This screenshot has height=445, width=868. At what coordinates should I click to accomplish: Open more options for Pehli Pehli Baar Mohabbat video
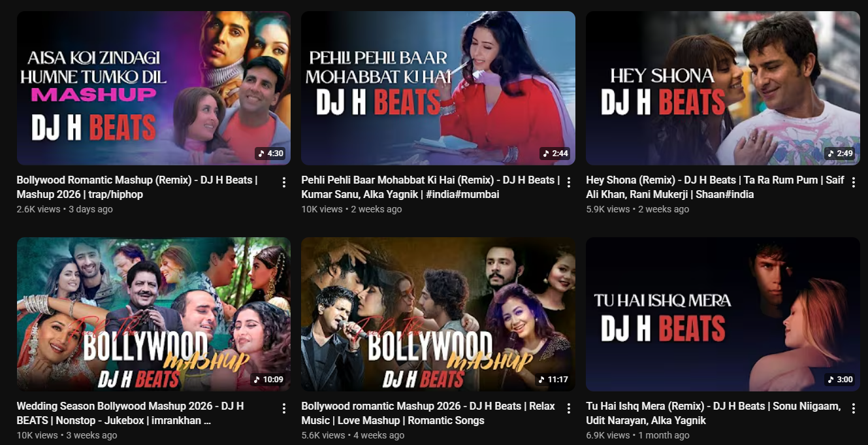[569, 182]
